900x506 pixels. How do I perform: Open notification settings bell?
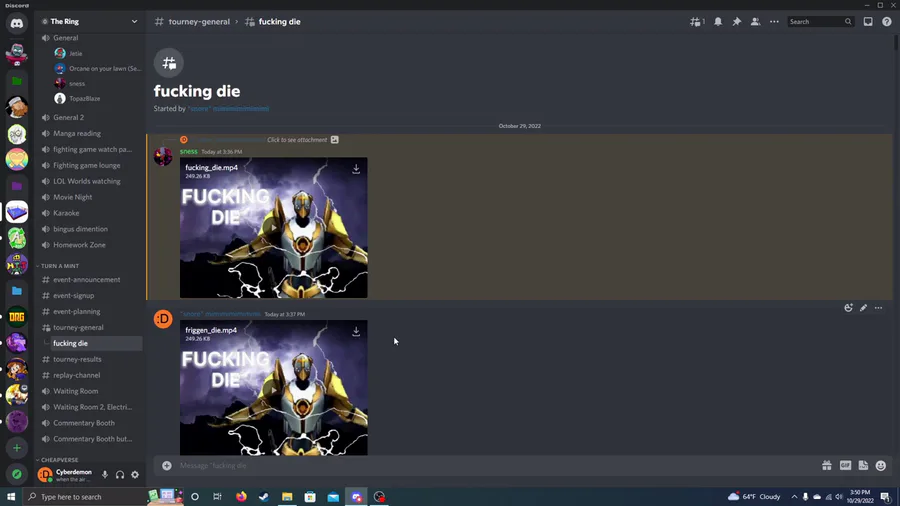(x=717, y=22)
